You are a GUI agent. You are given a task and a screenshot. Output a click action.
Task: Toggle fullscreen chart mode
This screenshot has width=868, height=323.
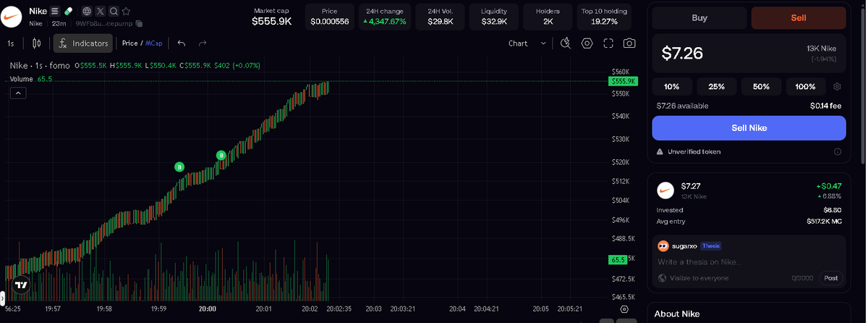tap(608, 43)
